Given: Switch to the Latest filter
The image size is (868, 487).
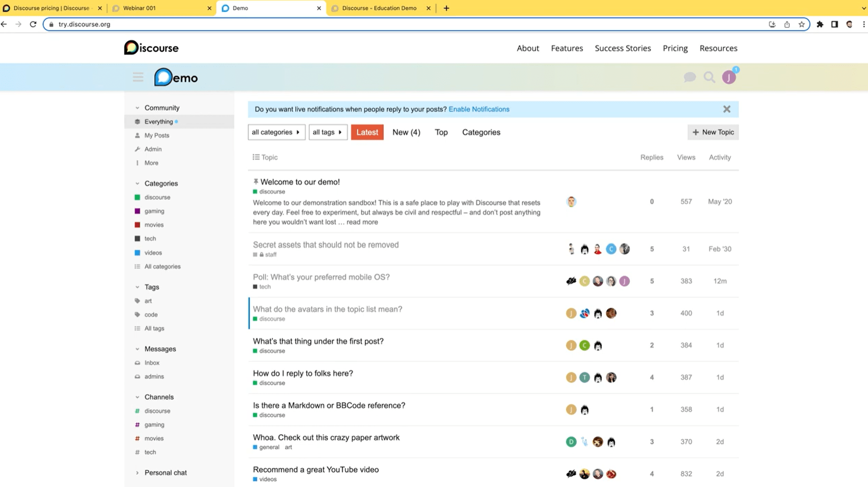Looking at the screenshot, I should [367, 132].
